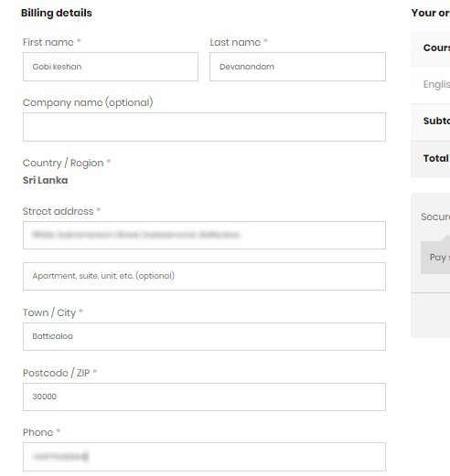
Task: Click the Total row in order summary
Action: pos(431,159)
